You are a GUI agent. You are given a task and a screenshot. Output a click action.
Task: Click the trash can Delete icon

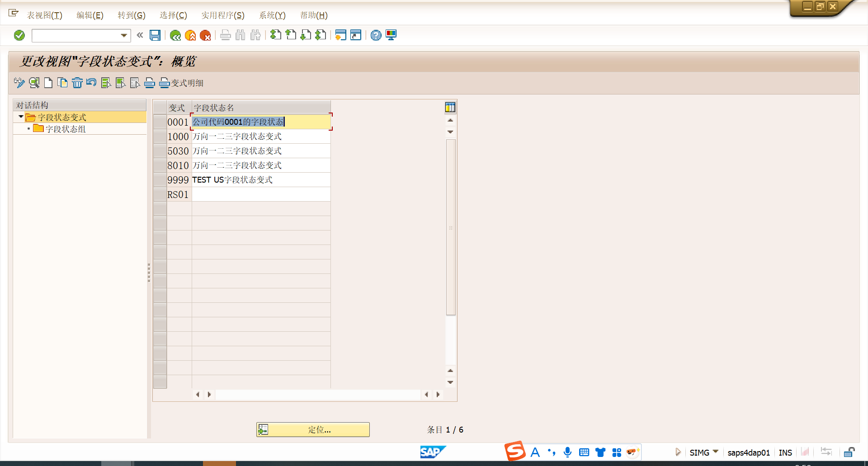click(77, 83)
